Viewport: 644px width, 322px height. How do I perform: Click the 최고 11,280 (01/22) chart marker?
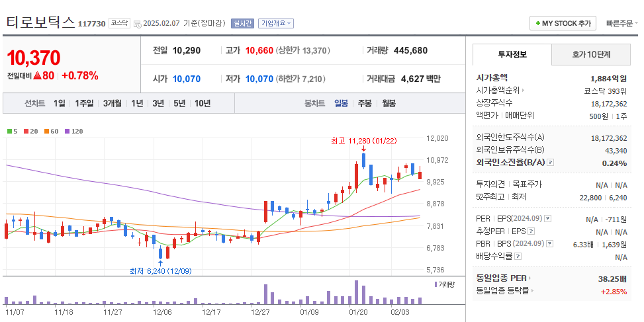click(364, 141)
